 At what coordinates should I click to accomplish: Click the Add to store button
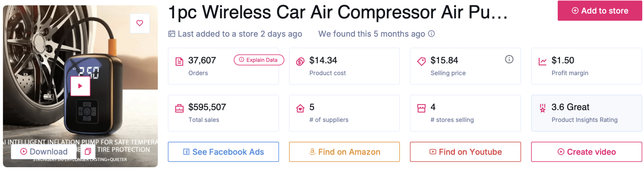point(599,10)
